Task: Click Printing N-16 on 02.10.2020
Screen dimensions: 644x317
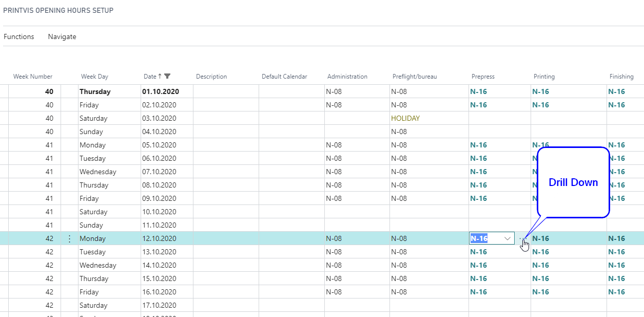Action: tap(541, 105)
